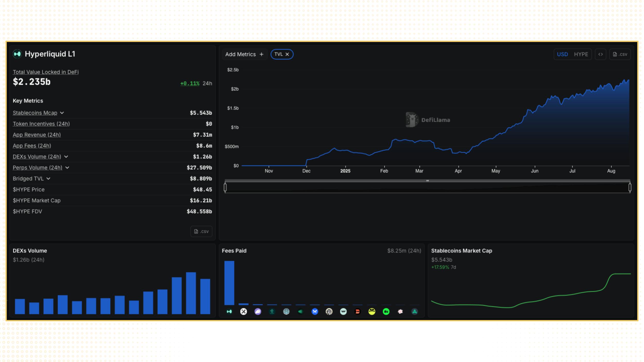Image resolution: width=644 pixels, height=362 pixels.
Task: Expand the Perps Volume (24h) chevron
Action: tap(67, 168)
